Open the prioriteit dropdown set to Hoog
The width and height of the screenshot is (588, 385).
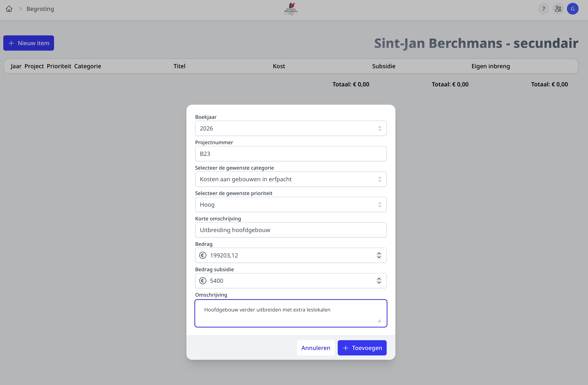click(x=291, y=205)
